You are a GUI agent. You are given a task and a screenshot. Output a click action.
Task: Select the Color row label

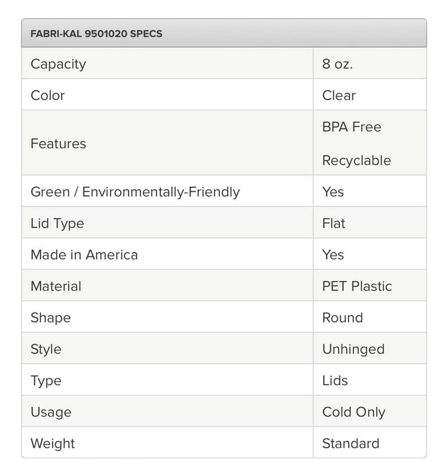[x=48, y=95]
